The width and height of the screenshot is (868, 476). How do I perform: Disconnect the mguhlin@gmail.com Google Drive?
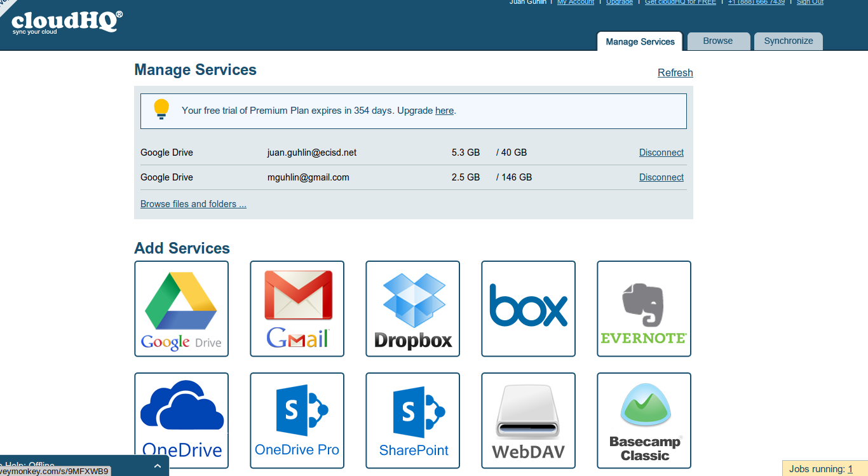coord(661,177)
